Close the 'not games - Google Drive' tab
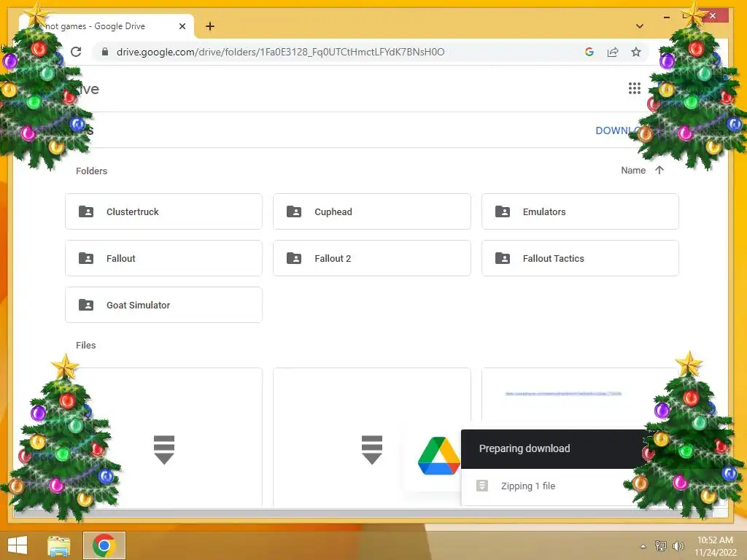This screenshot has width=747, height=560. coord(182,26)
